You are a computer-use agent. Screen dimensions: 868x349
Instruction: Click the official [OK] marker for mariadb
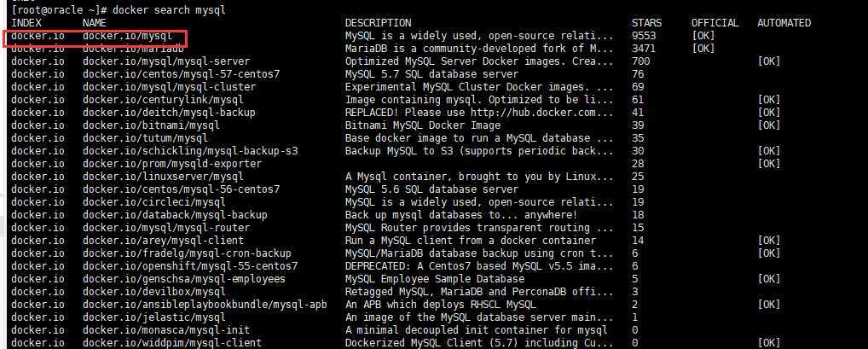tap(703, 49)
